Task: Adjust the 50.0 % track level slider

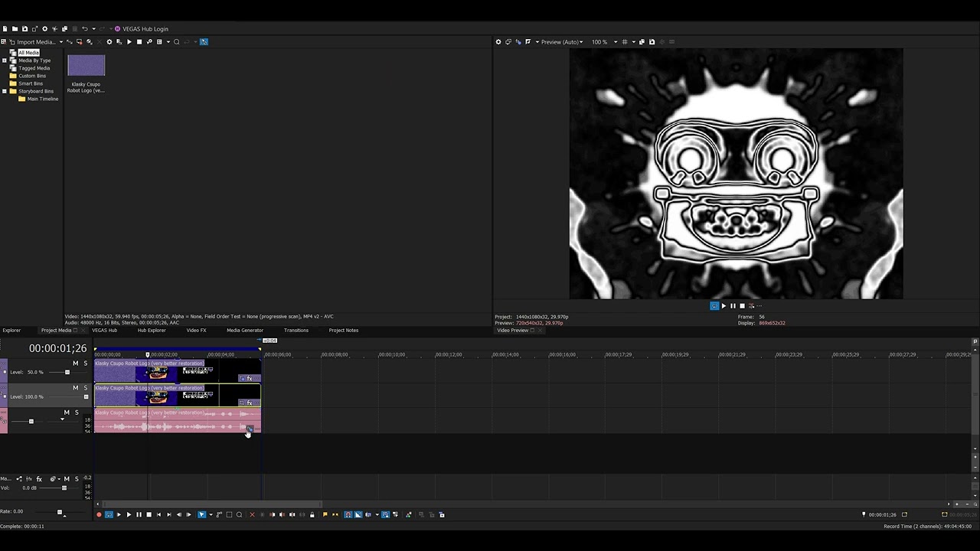Action: [67, 373]
